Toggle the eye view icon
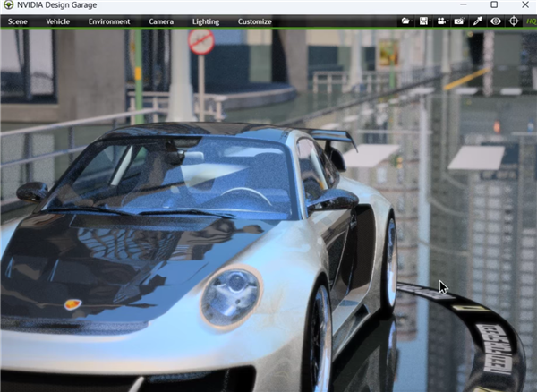Screen dimensions: 537x392 pyautogui.click(x=496, y=21)
